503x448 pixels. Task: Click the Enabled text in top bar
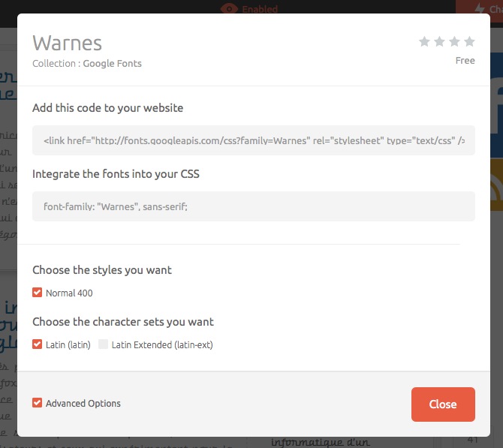coord(260,10)
